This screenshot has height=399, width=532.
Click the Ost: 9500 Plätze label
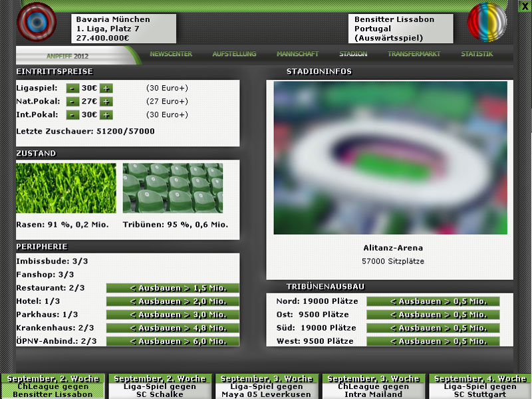click(x=313, y=315)
